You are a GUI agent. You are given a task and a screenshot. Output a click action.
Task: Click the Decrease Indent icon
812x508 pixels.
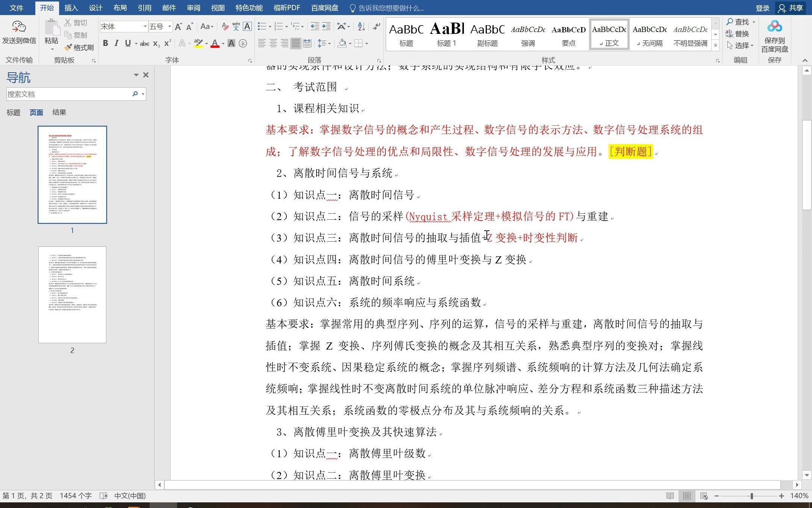coord(315,26)
